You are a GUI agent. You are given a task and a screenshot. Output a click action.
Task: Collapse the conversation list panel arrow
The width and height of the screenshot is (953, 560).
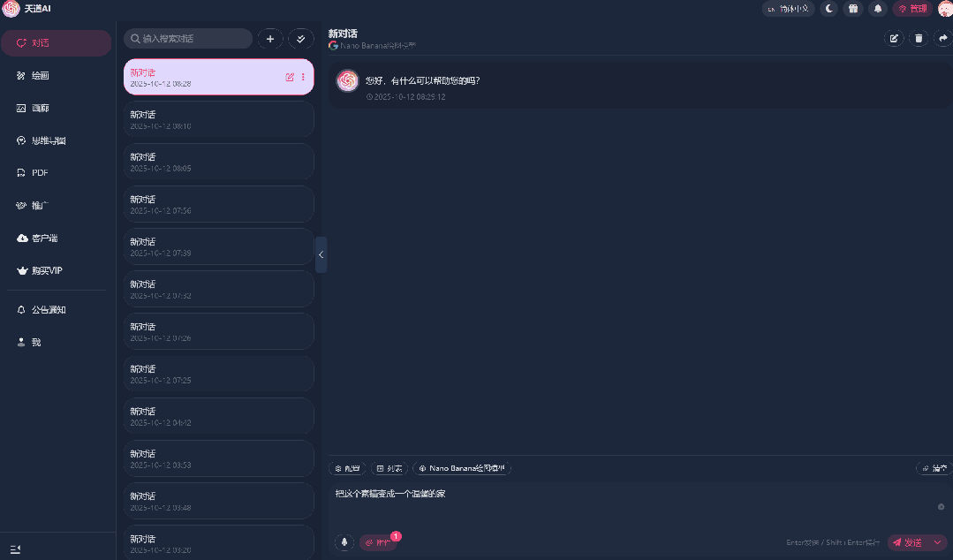[321, 254]
